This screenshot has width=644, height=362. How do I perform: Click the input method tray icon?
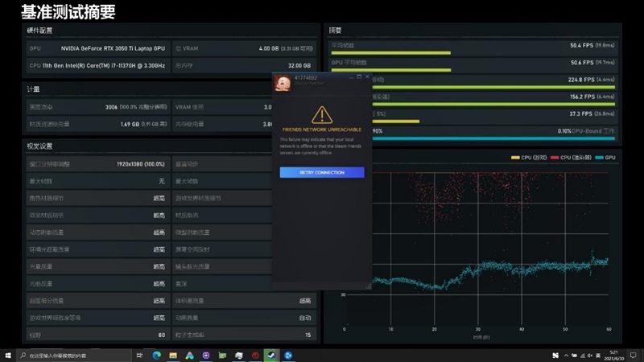pyautogui.click(x=598, y=356)
